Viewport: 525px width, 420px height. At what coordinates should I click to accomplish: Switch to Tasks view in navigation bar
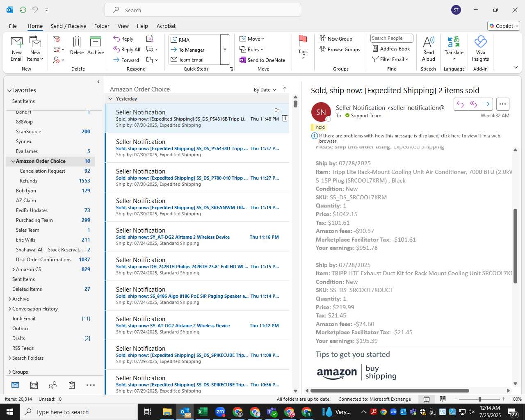pos(72,385)
